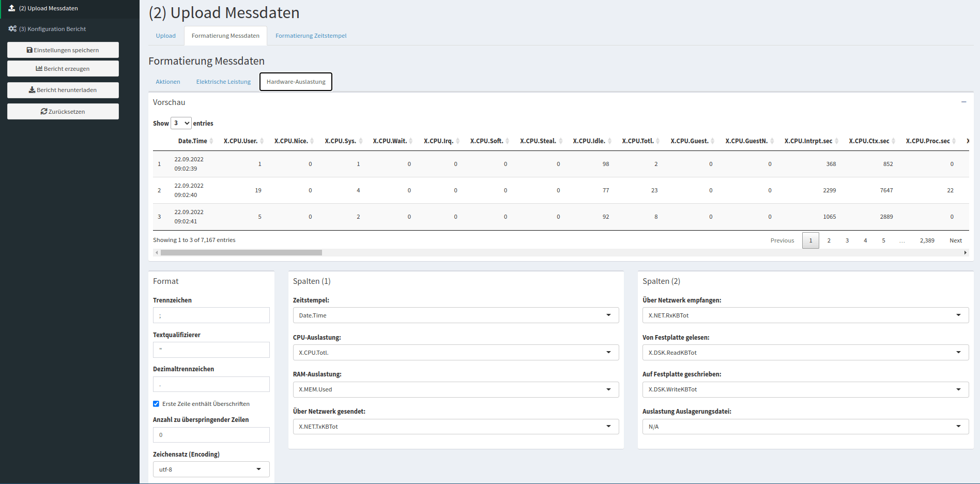The width and height of the screenshot is (980, 484).
Task: Go to page 2,389 in the table pagination
Action: (927, 240)
